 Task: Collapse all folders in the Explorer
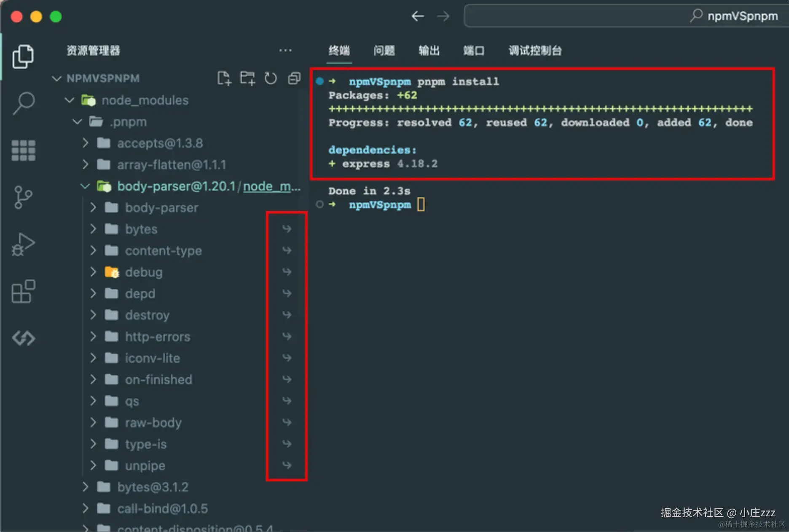[x=294, y=78]
